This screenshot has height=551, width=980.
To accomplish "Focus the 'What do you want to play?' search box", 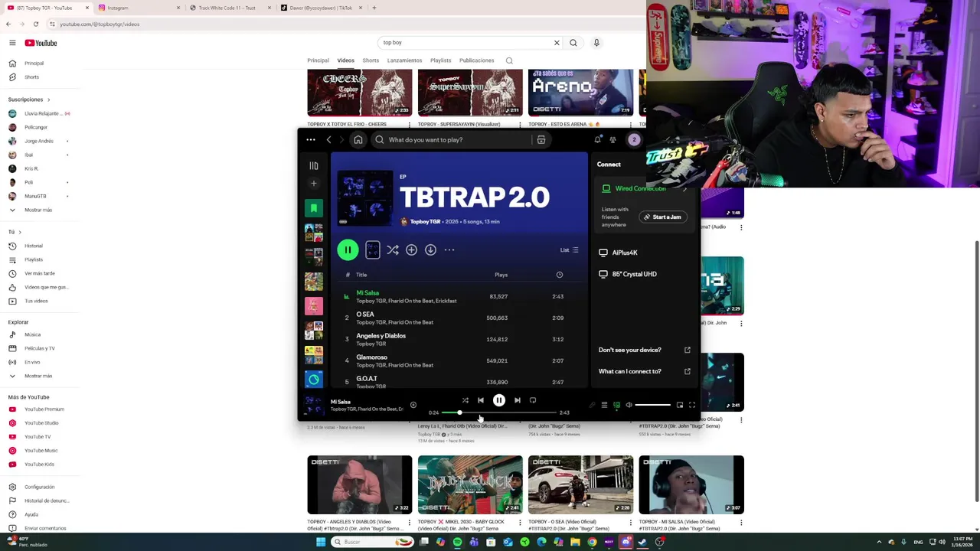I will [452, 139].
